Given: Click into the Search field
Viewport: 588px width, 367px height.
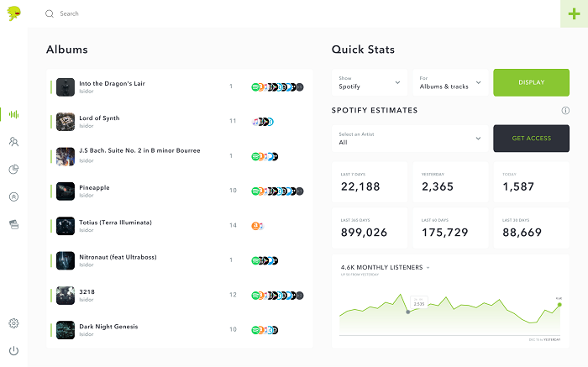Looking at the screenshot, I should point(168,14).
